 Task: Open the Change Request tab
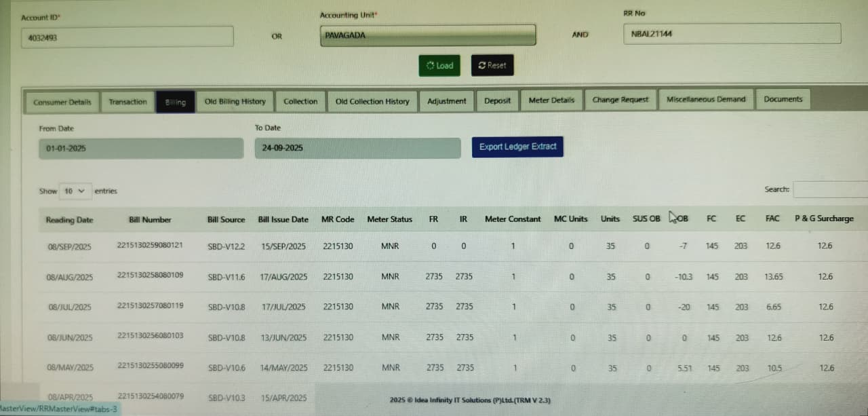click(x=620, y=99)
